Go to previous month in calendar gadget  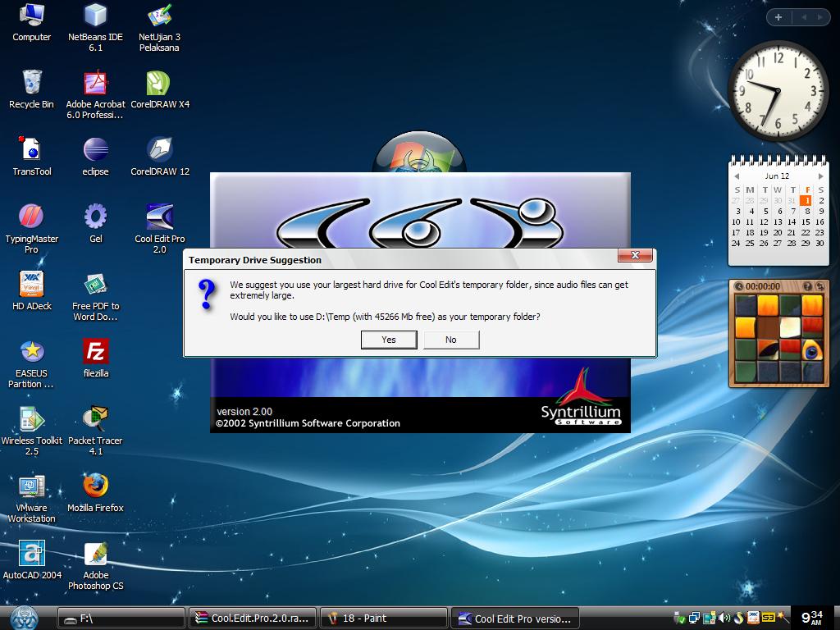pos(737,176)
